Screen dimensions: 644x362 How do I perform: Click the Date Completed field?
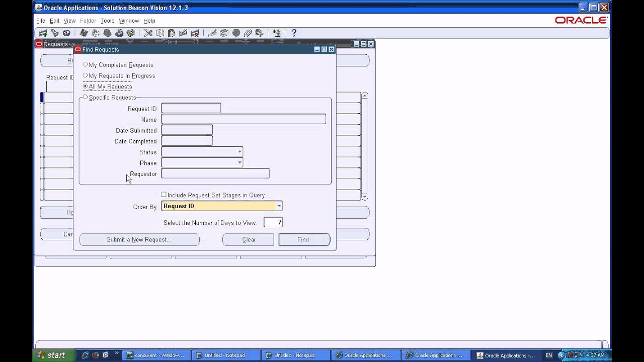click(x=187, y=141)
